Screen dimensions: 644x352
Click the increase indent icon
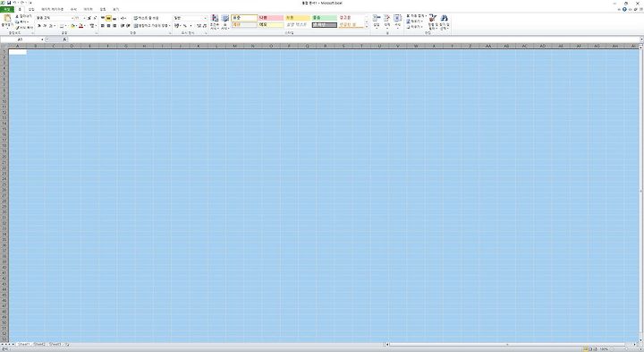(128, 25)
